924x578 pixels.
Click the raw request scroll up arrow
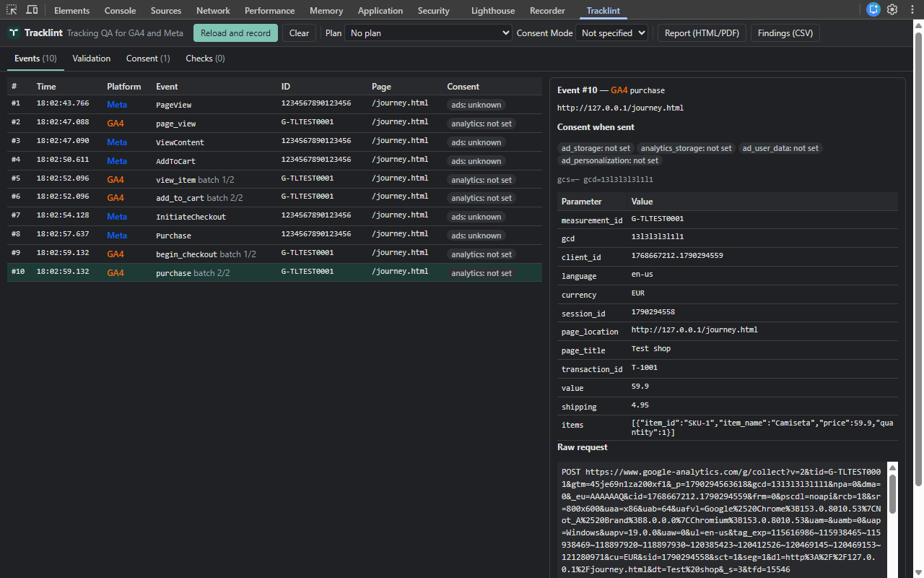[x=892, y=467]
